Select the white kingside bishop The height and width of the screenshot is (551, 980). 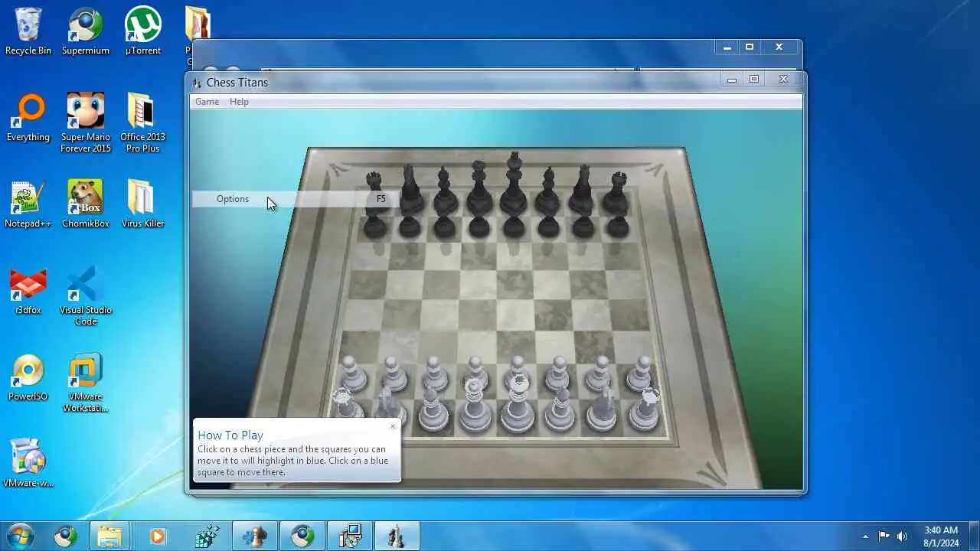pyautogui.click(x=560, y=408)
